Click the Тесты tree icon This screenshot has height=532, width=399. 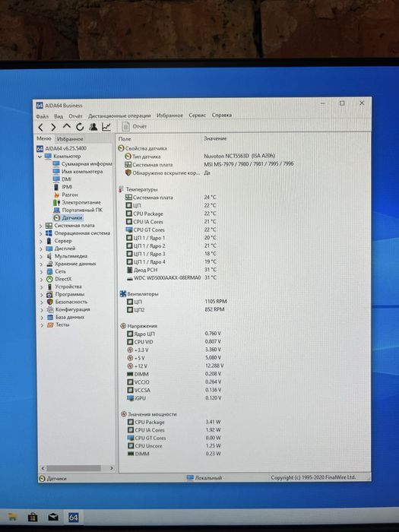[x=50, y=325]
